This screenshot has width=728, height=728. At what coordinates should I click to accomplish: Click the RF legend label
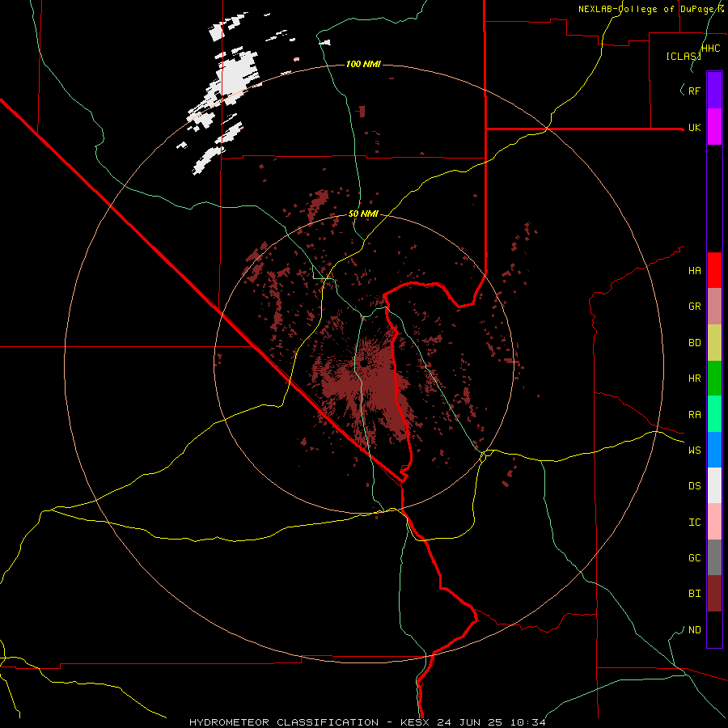point(694,91)
